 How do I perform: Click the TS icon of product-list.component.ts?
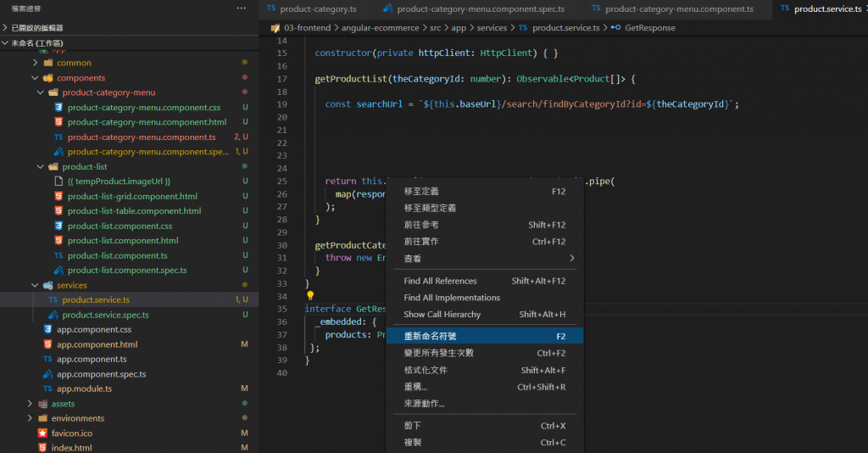point(58,255)
